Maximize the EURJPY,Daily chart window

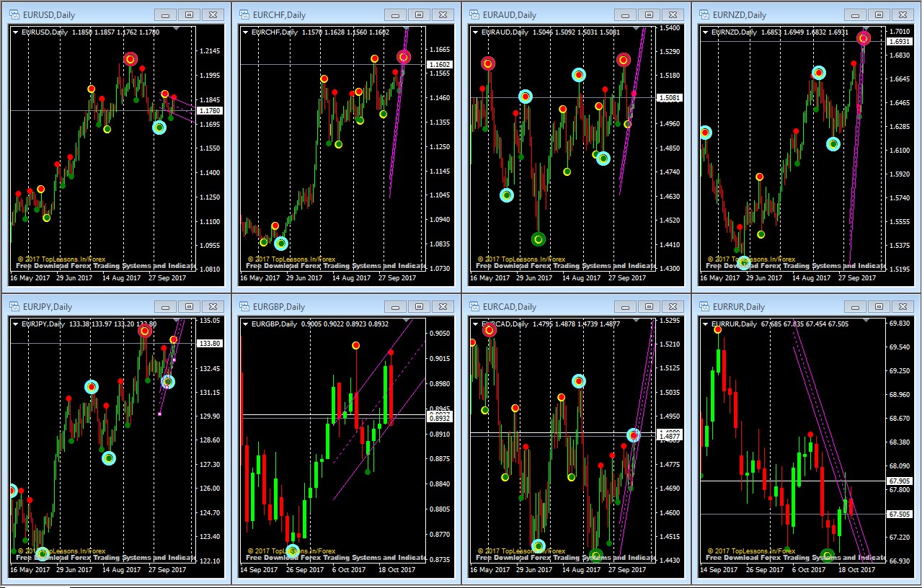tap(189, 306)
